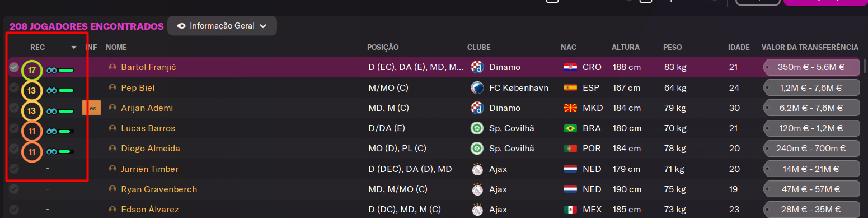Click the orange Les injury icon for Arijan Ademi
Image resolution: width=868 pixels, height=218 pixels.
[x=91, y=108]
